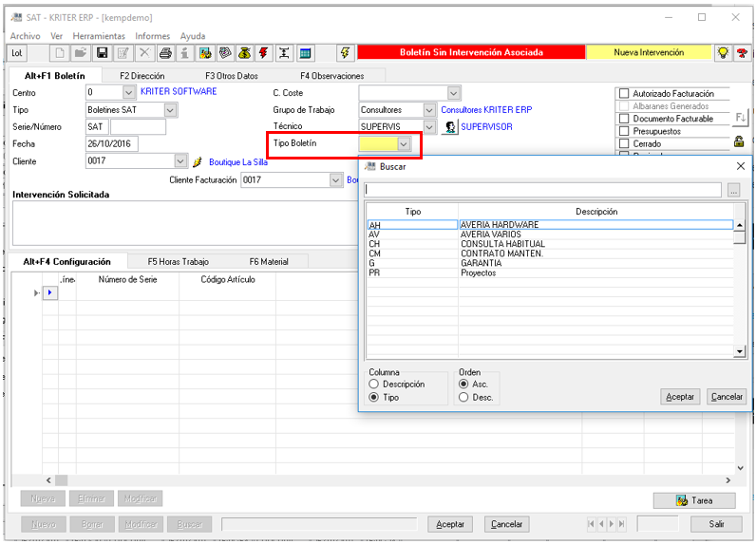Print using the printer toolbar icon
Viewport: 756px width, 544px height.
165,53
